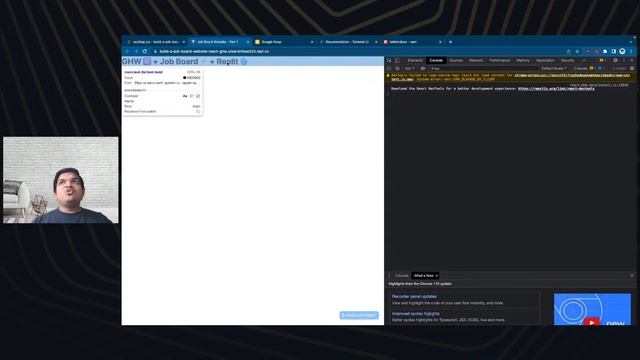Open the Network DevTools panel
The height and width of the screenshot is (360, 640).
coord(476,60)
